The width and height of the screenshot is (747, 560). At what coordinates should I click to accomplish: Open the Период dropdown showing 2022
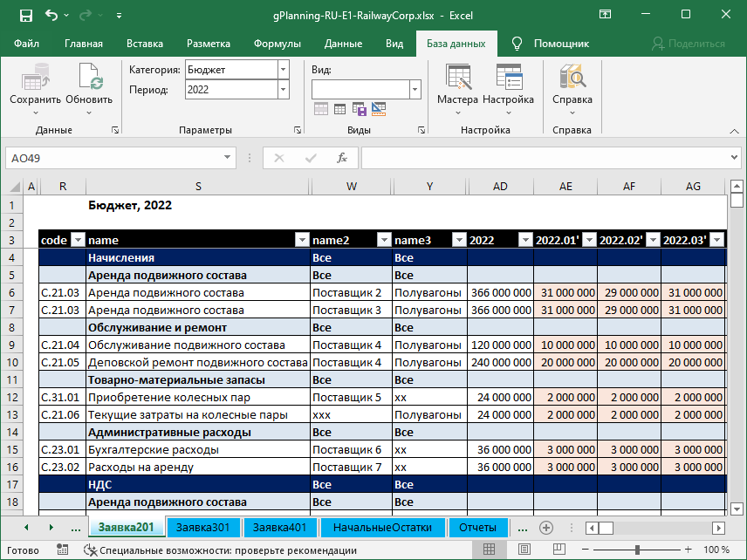[x=283, y=90]
